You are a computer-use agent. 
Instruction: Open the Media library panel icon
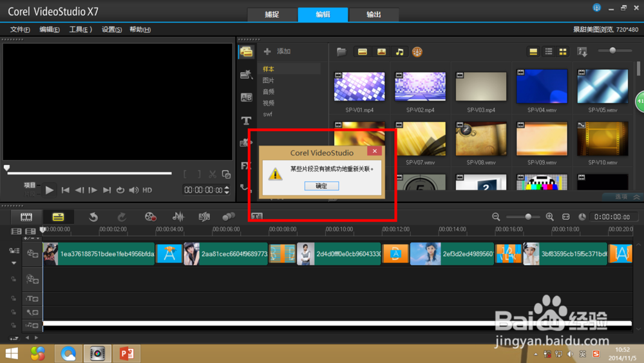tap(247, 52)
